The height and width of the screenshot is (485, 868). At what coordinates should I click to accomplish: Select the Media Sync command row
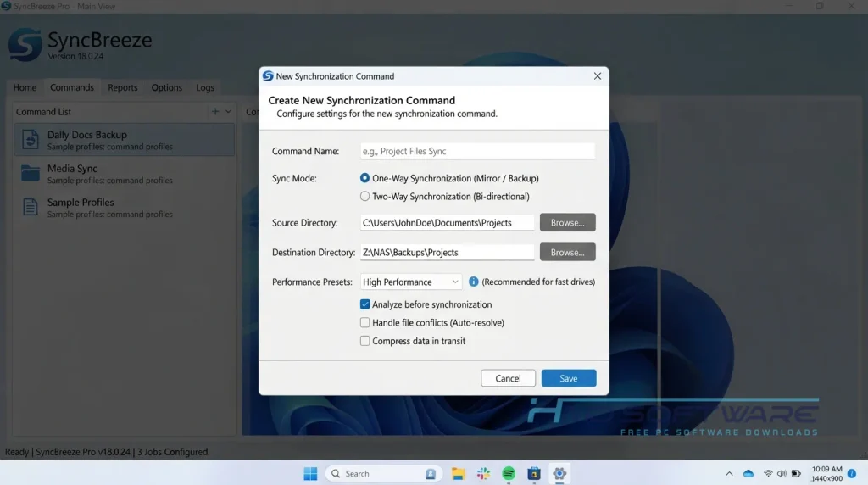pos(124,173)
